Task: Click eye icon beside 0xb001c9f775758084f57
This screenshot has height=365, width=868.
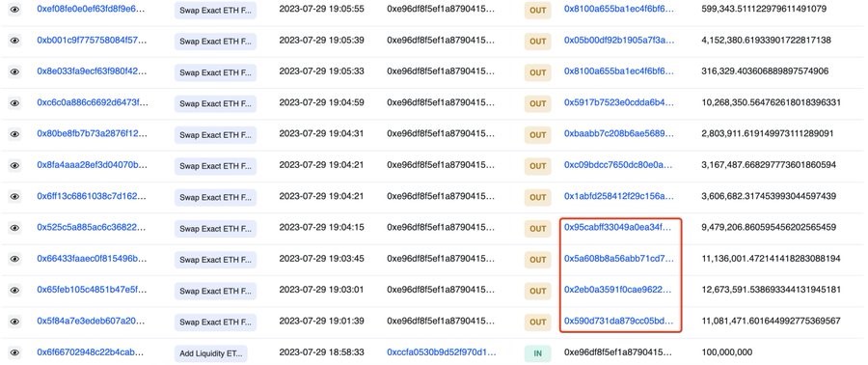Action: tap(14, 41)
